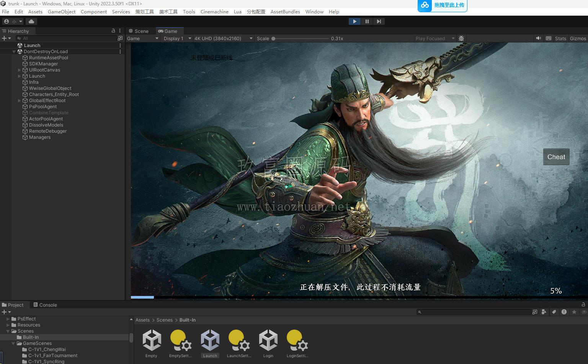Open the 4K UHD resolution dropdown
Image resolution: width=588 pixels, height=364 pixels.
pos(223,38)
